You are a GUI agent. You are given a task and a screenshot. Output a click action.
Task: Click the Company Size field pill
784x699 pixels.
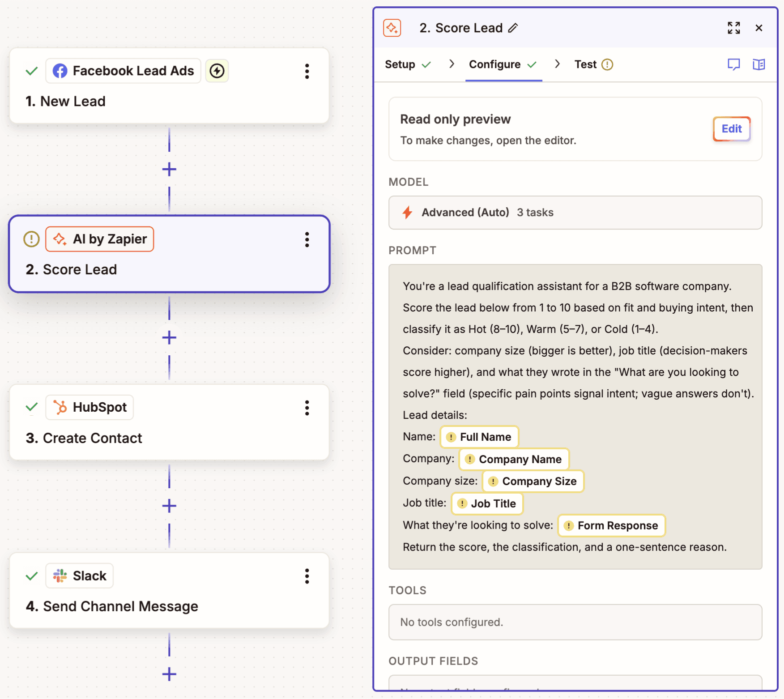(533, 481)
